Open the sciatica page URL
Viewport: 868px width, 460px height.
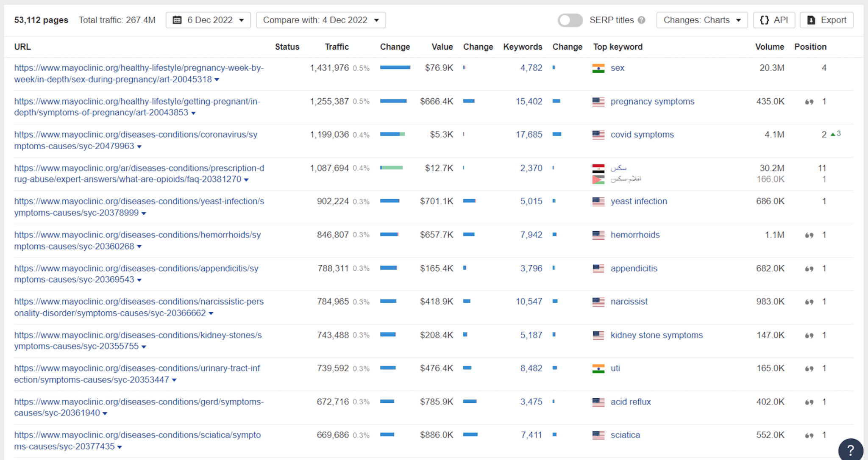[137, 441]
